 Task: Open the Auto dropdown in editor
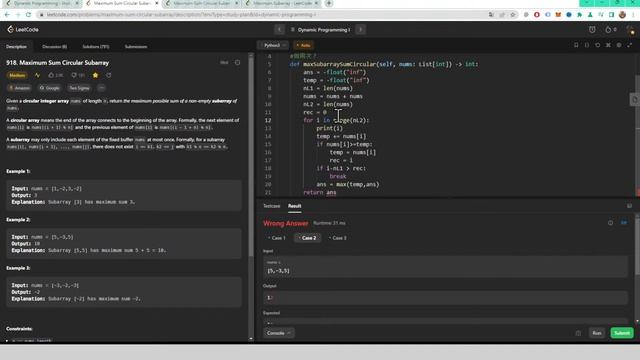pyautogui.click(x=304, y=45)
